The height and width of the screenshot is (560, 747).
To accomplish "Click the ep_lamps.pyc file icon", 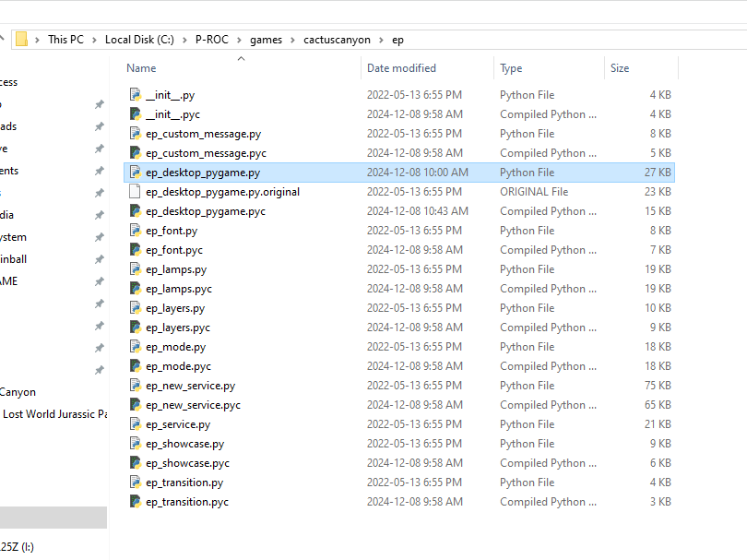I will point(136,289).
